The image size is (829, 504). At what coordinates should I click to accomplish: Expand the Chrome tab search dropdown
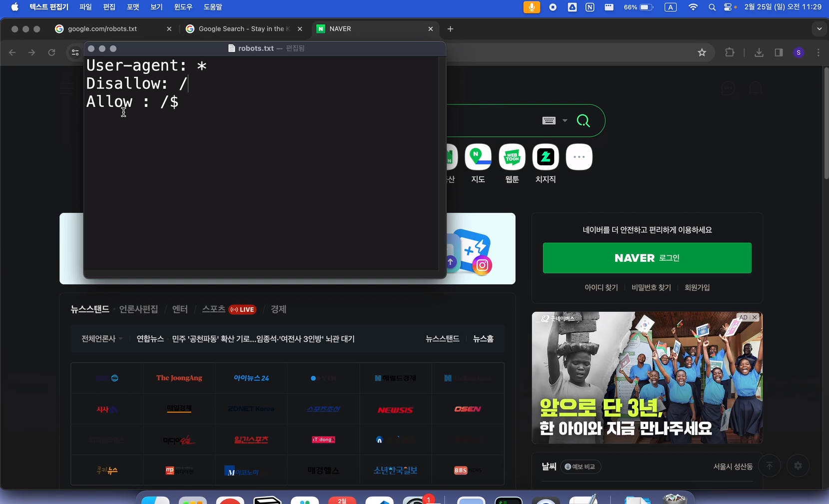pos(819,29)
